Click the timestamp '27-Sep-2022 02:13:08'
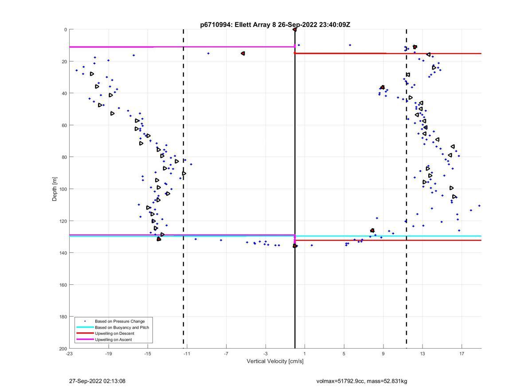This screenshot has width=532, height=392. pyautogui.click(x=97, y=381)
